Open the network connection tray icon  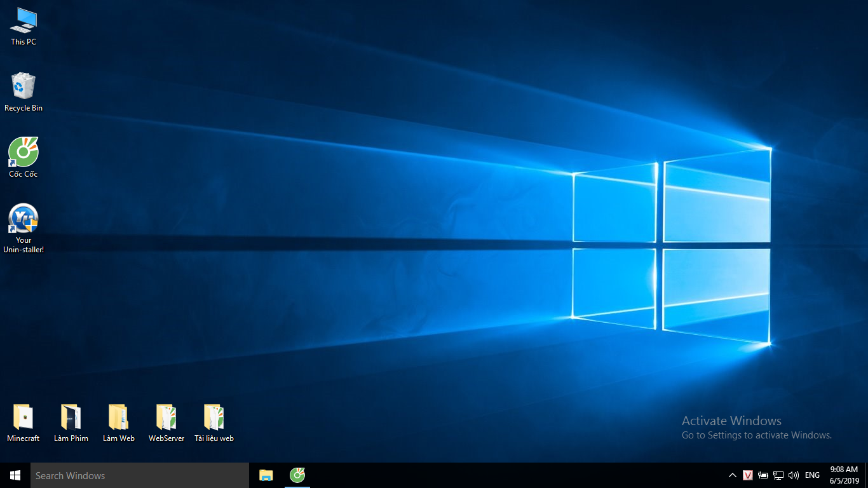click(x=778, y=475)
